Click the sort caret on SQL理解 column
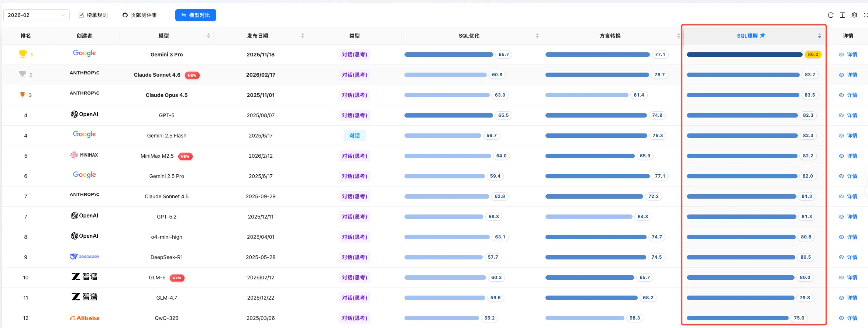This screenshot has height=328, width=868. pos(820,36)
